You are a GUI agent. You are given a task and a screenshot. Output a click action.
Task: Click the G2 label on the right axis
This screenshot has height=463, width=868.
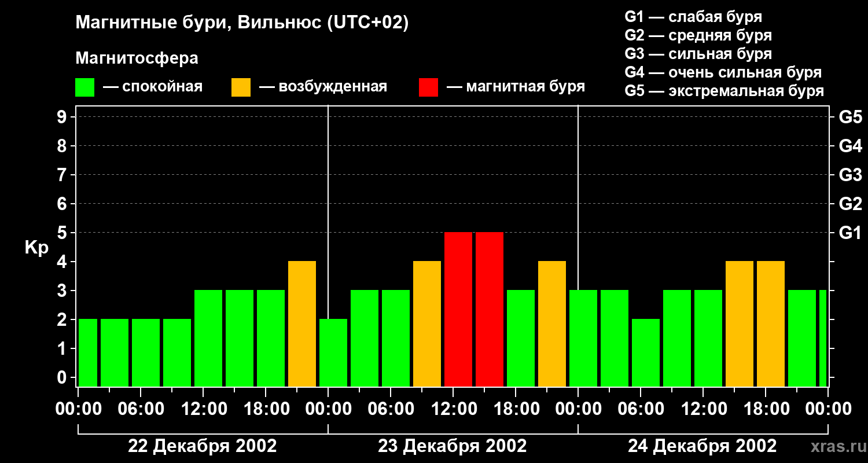(x=850, y=204)
